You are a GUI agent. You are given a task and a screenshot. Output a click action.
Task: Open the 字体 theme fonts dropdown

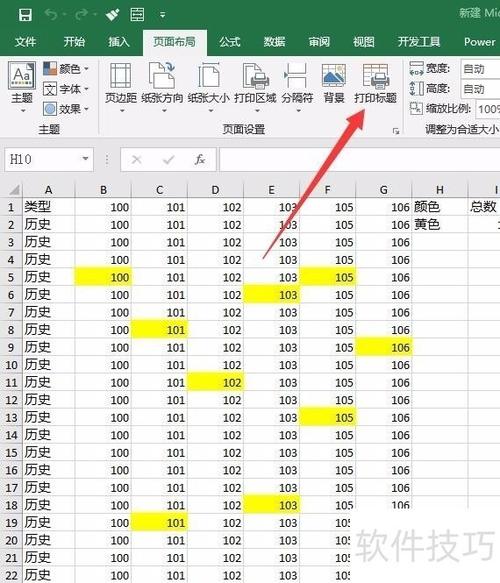coord(66,89)
